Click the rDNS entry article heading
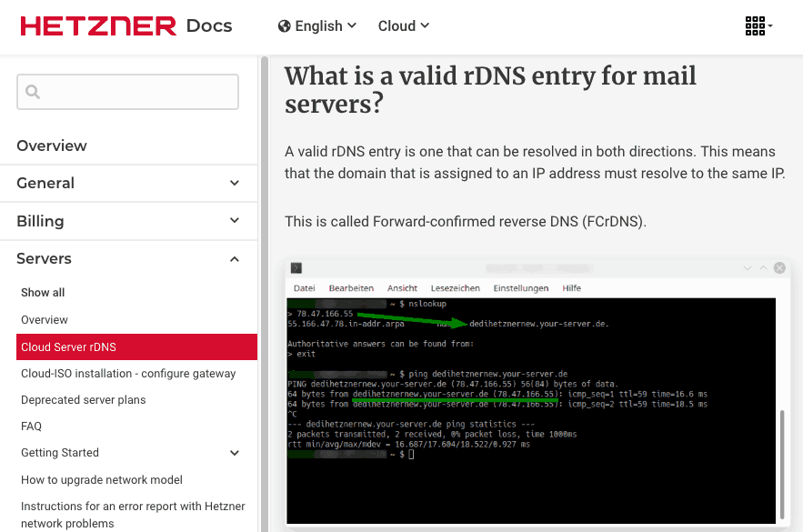The image size is (803, 532). click(490, 90)
